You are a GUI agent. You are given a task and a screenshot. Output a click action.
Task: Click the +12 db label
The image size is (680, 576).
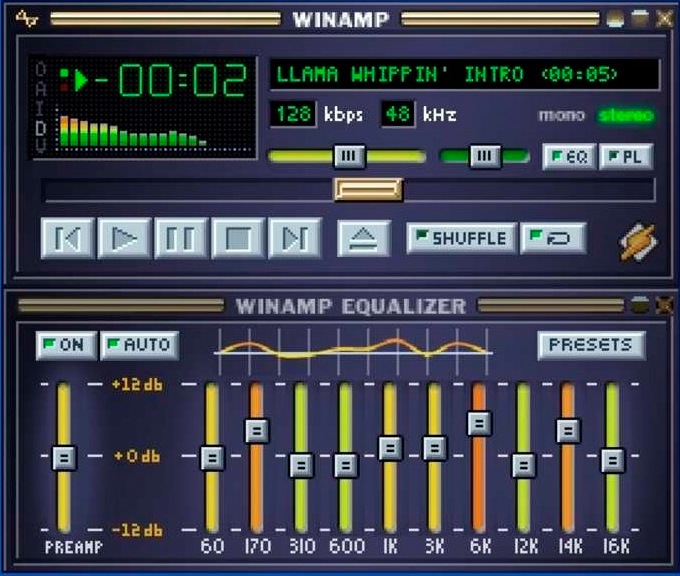(x=137, y=385)
